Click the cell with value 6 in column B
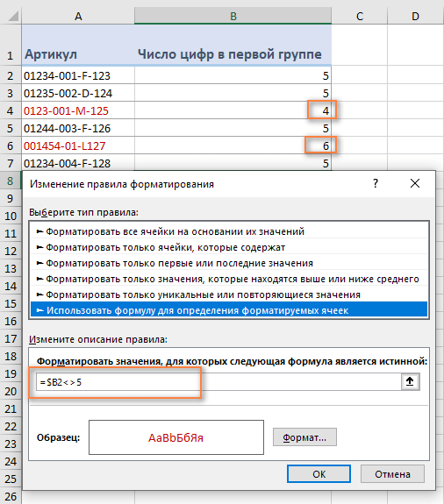 (233, 146)
